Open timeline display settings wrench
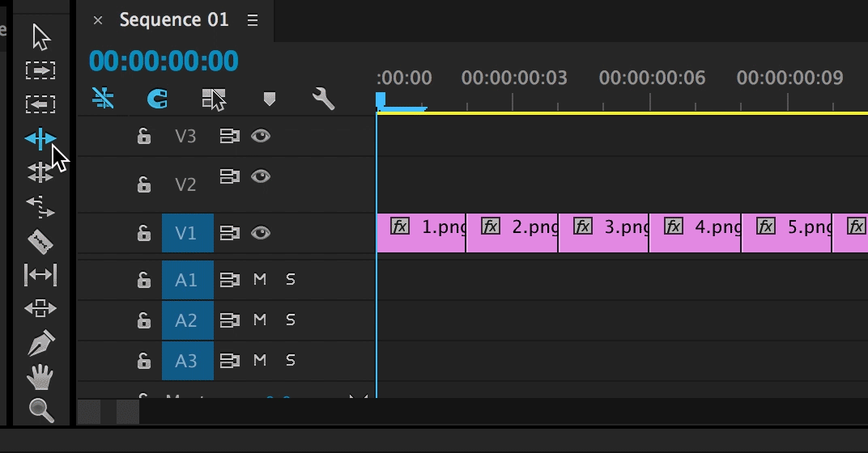The image size is (868, 453). click(x=323, y=99)
